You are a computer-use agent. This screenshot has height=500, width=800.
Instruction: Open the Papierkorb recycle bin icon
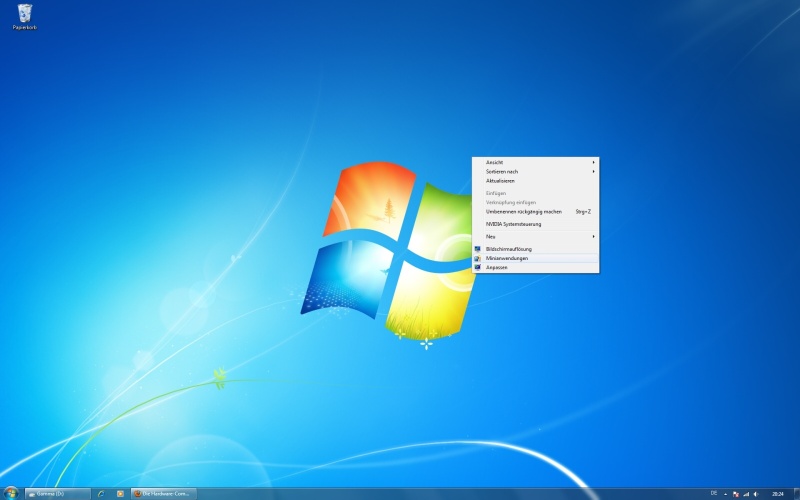pyautogui.click(x=24, y=17)
